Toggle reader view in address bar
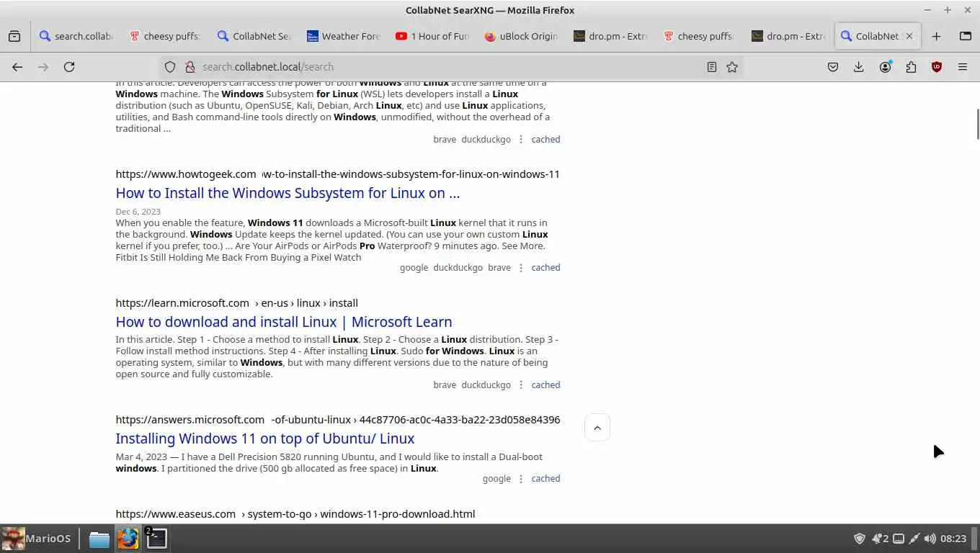Image resolution: width=980 pixels, height=553 pixels. point(711,67)
